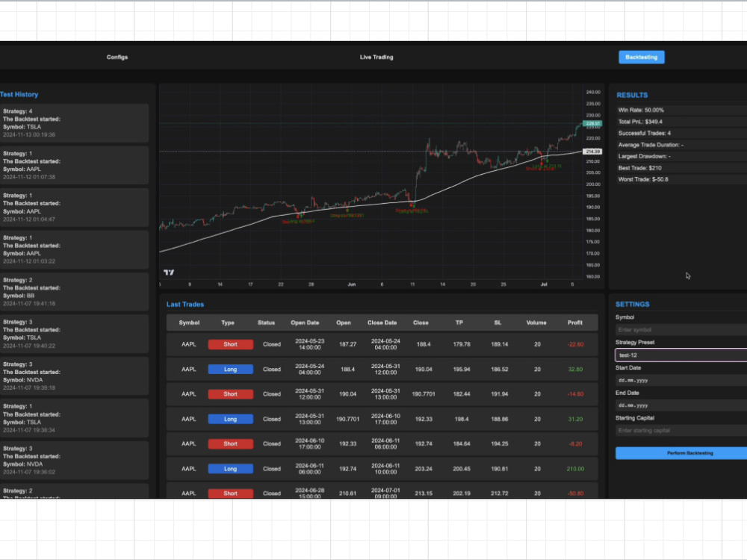The image size is (747, 560).
Task: Open the End Date picker
Action: point(680,405)
